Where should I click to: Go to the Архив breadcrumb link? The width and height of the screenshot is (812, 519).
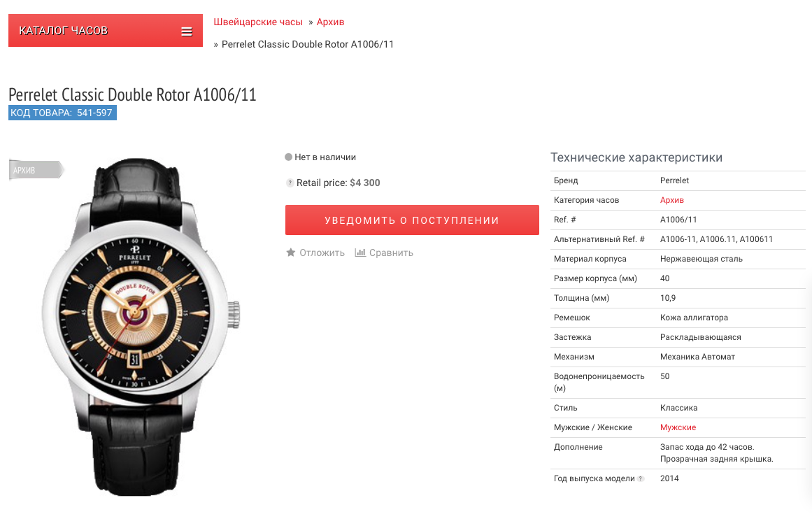[330, 22]
